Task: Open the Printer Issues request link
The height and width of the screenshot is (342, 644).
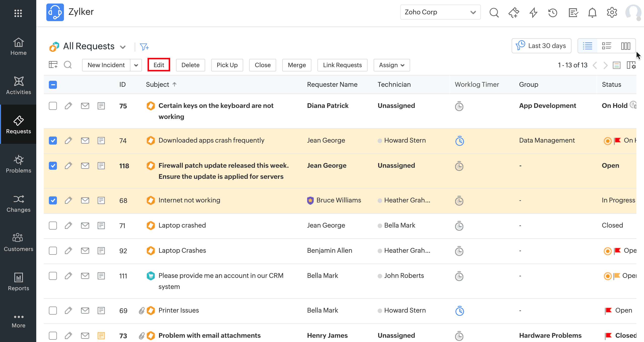Action: click(x=178, y=311)
